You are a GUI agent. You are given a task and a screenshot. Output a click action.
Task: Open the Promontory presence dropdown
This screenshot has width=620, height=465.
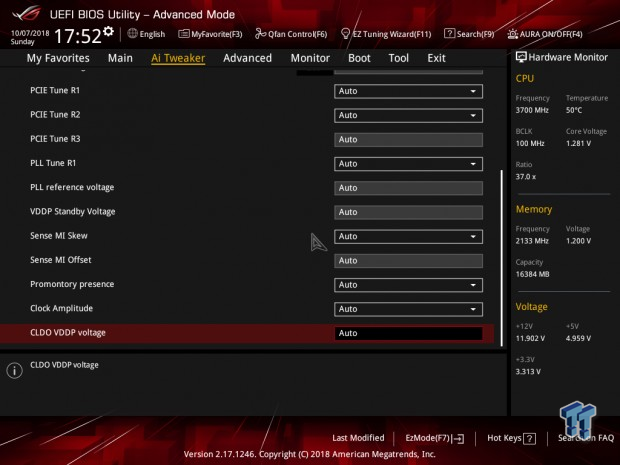408,285
